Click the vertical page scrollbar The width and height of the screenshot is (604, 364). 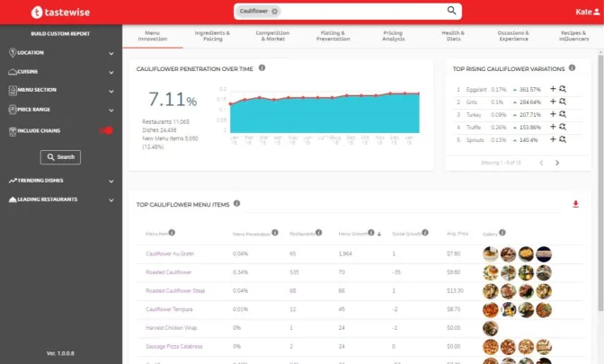[600, 183]
